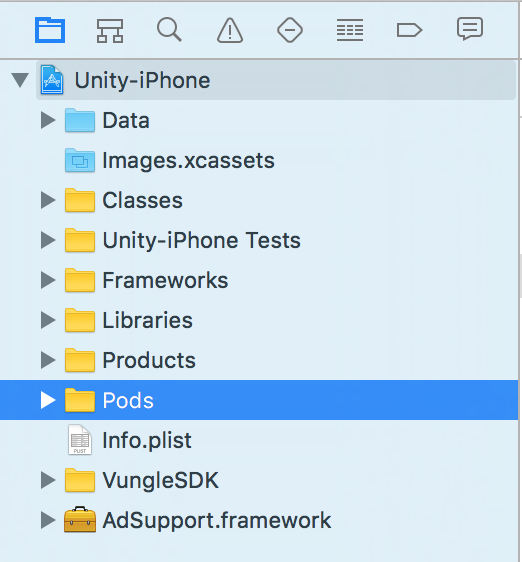522x562 pixels.
Task: Click the Pods folder icon
Action: pos(80,400)
